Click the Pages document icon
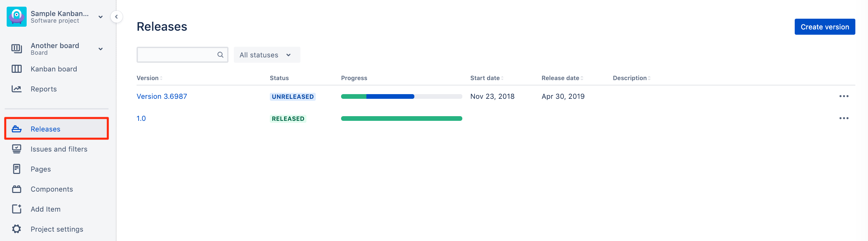This screenshot has height=241, width=868. coord(17,169)
